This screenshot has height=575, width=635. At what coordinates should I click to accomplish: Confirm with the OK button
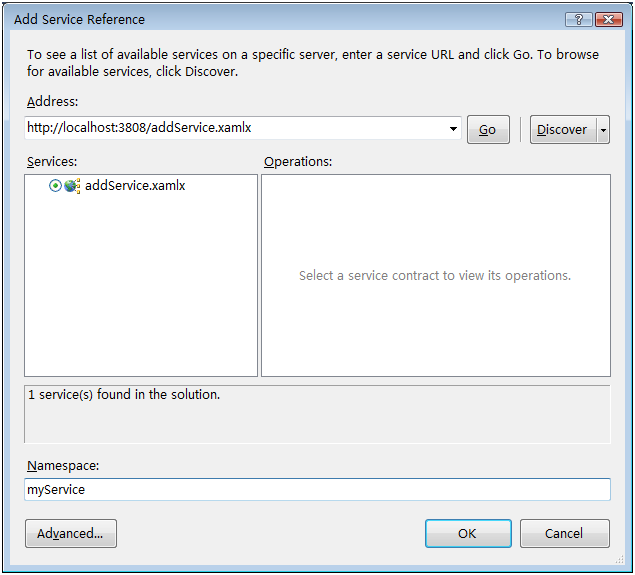coord(468,534)
